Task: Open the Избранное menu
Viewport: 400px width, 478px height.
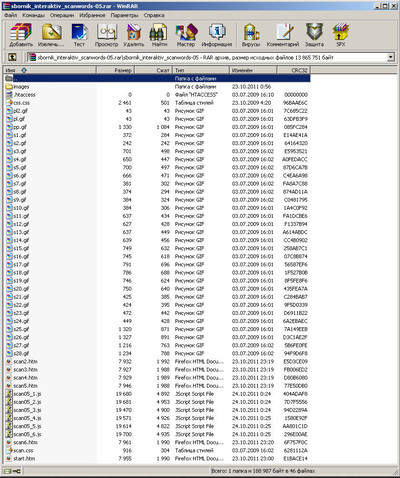Action: point(92,15)
